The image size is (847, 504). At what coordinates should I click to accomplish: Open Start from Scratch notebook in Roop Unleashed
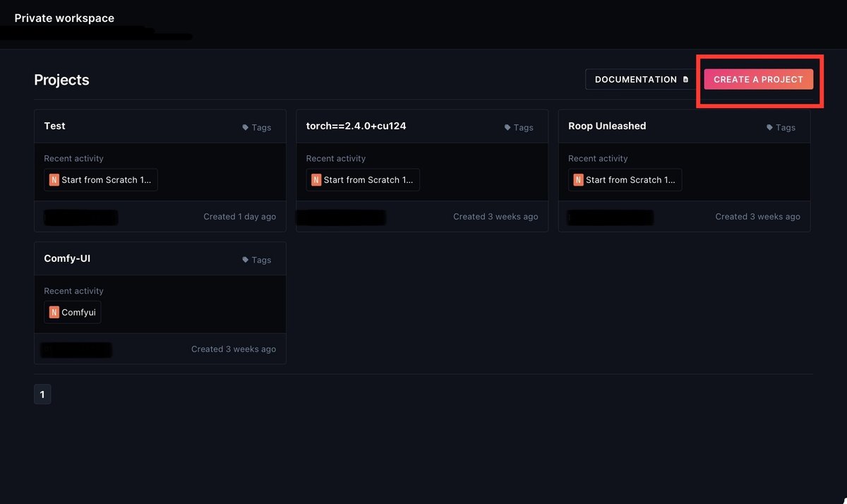coord(625,180)
